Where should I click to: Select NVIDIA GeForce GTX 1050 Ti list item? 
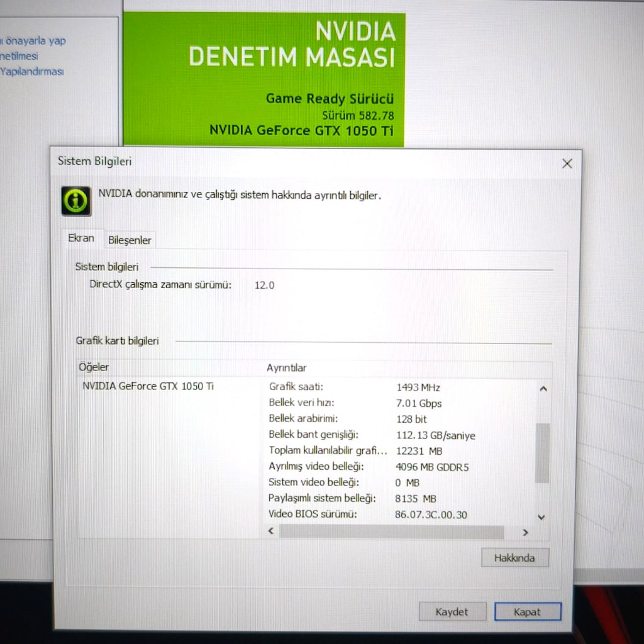point(148,386)
